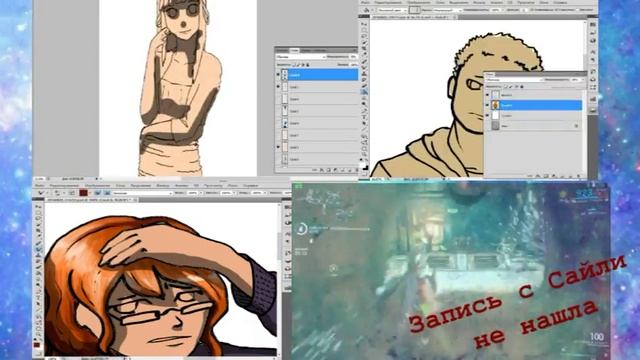
Task: Hide the selected blue layer in left layers panel
Action: 278,74
